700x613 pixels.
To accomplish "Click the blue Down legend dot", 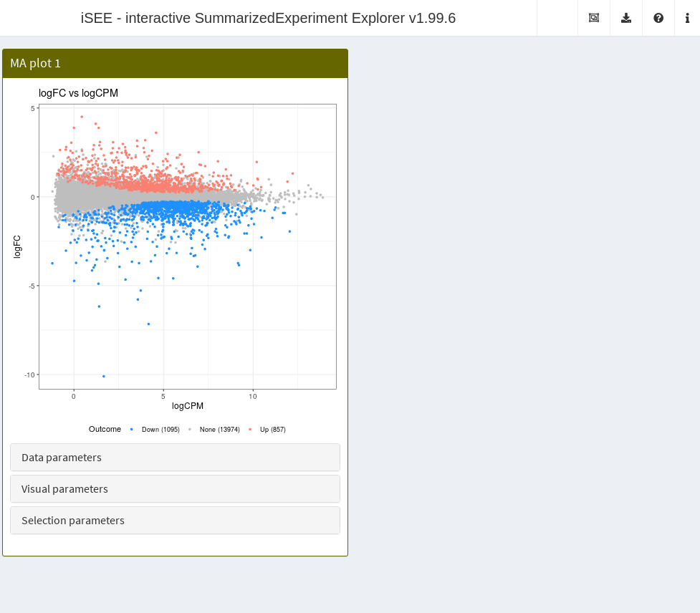I will tap(131, 430).
